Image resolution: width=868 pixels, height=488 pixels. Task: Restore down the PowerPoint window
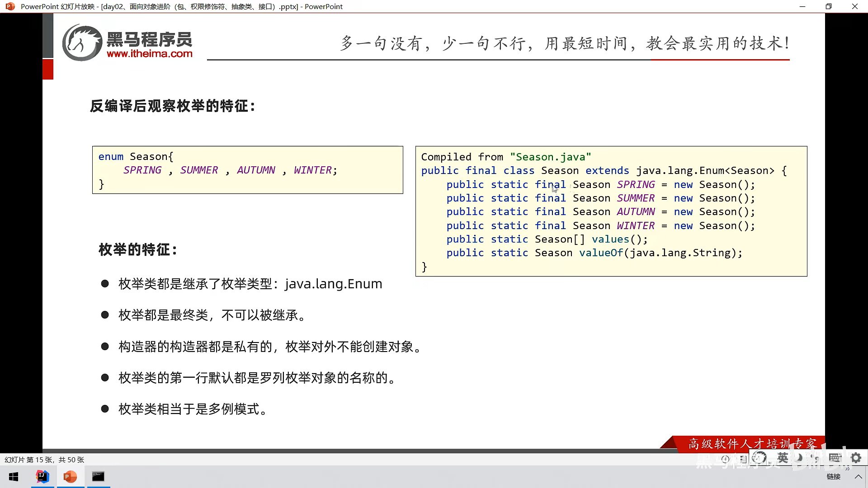click(x=828, y=6)
